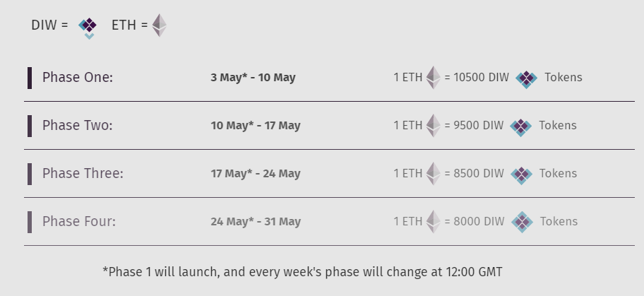644x296 pixels.
Task: Click the 10500 DIW rate text
Action: click(482, 77)
